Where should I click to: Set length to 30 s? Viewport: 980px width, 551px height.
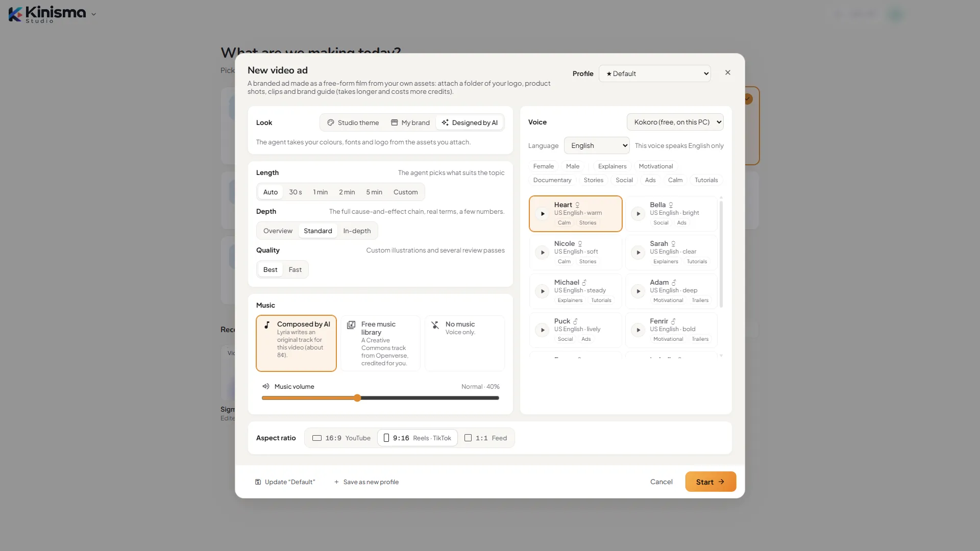tap(296, 192)
